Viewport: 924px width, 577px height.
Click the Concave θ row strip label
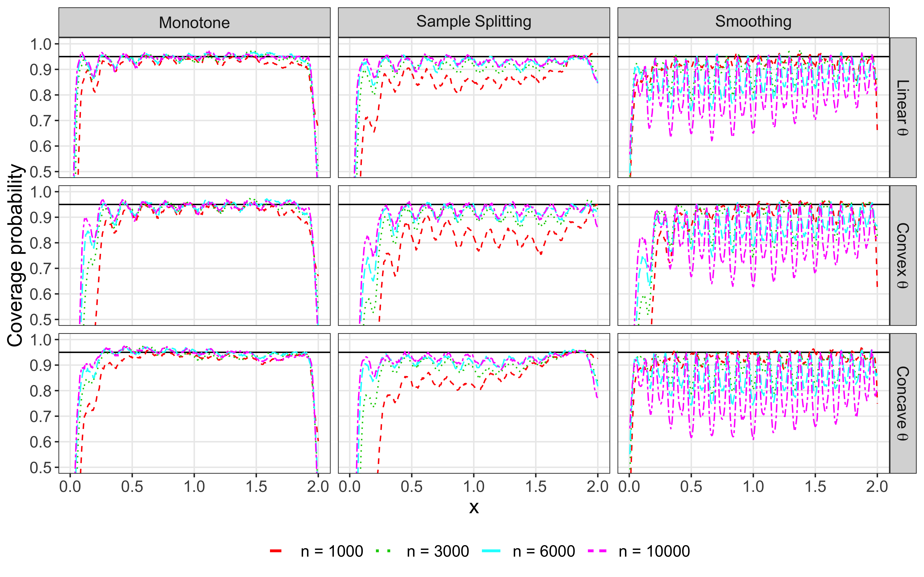point(903,403)
